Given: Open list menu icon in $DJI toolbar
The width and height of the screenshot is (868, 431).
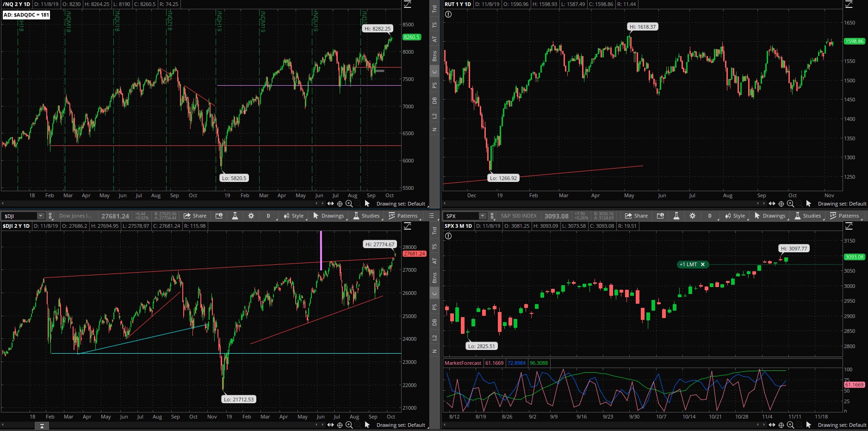Looking at the screenshot, I should pyautogui.click(x=431, y=216).
